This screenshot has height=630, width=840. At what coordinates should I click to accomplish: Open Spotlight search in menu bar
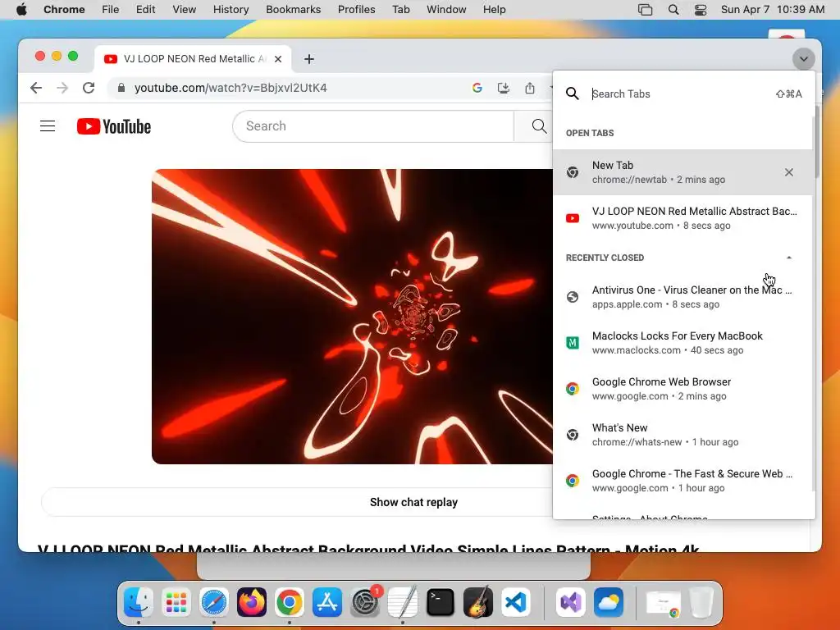[x=673, y=10]
